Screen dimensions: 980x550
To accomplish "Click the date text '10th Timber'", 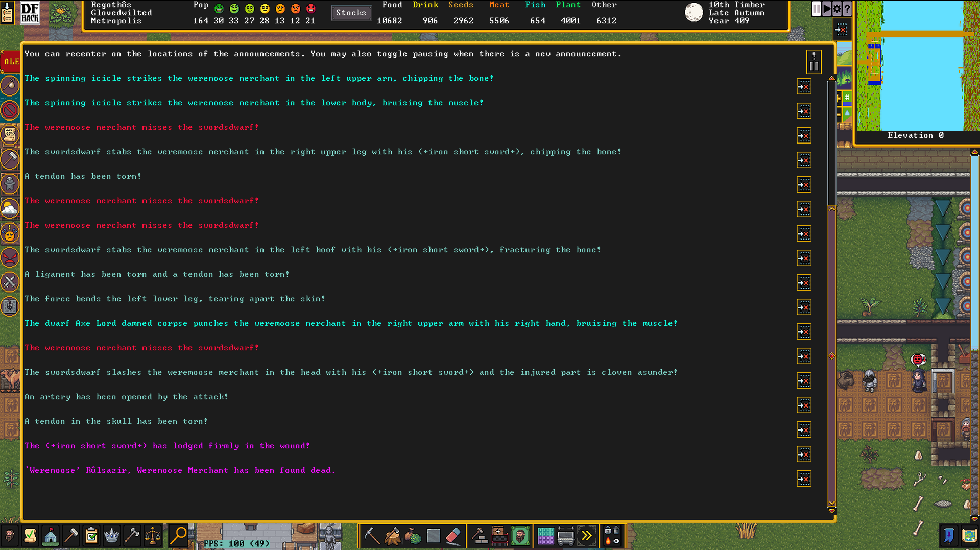I will (x=736, y=5).
